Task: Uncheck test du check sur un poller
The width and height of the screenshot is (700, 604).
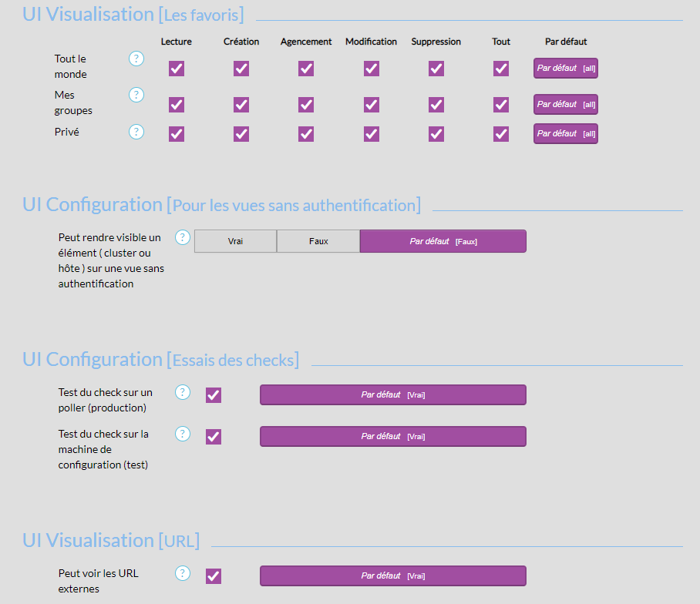Action: tap(214, 395)
